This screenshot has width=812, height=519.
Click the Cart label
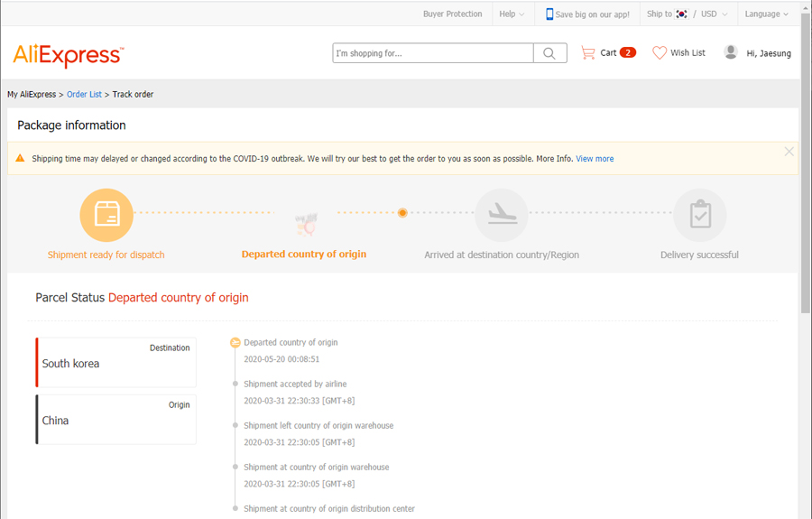coord(608,53)
